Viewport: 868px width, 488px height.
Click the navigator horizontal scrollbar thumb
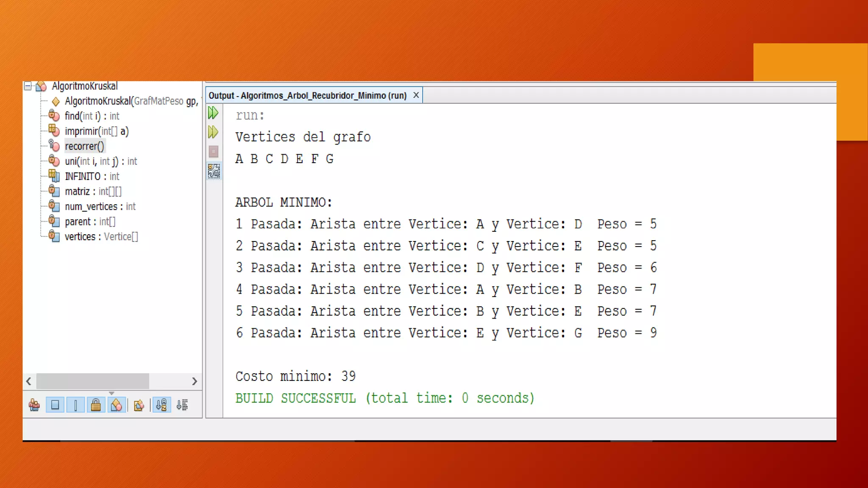(x=92, y=381)
